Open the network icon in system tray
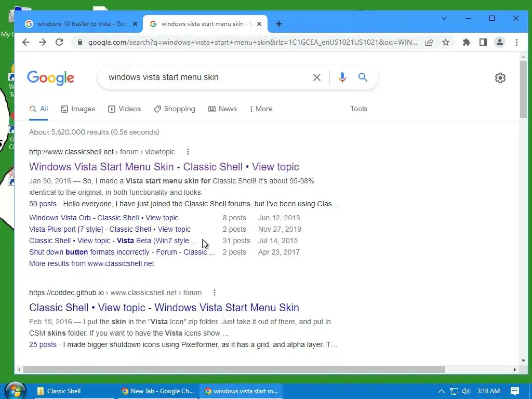 click(x=454, y=391)
